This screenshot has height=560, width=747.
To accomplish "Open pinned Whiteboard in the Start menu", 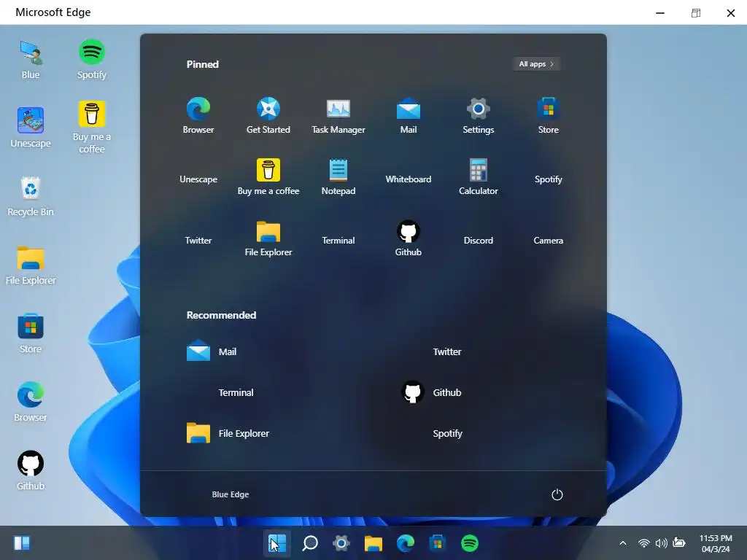I will (409, 179).
